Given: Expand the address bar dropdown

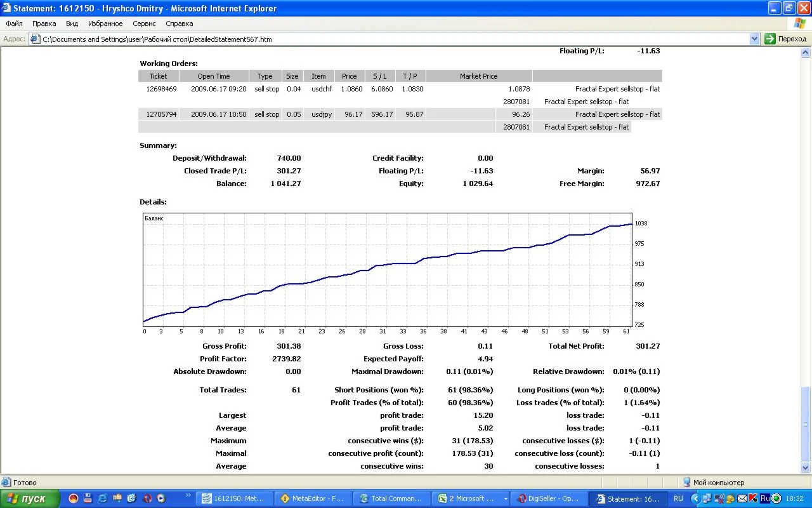Looking at the screenshot, I should pos(754,39).
